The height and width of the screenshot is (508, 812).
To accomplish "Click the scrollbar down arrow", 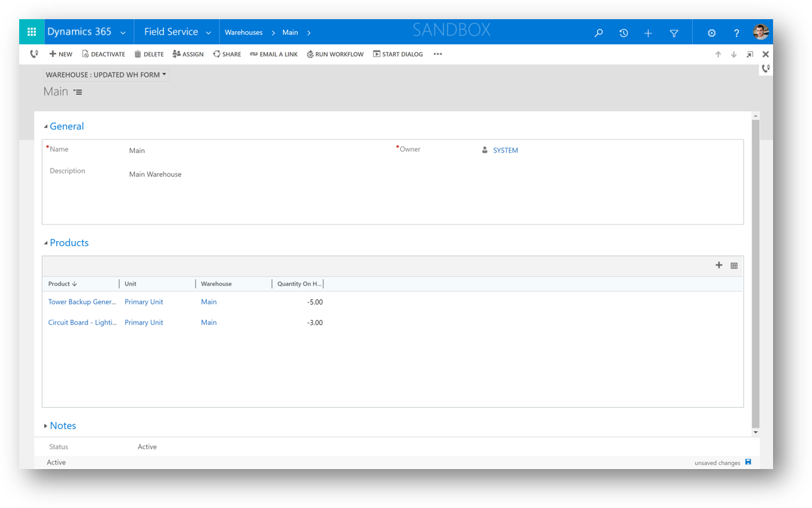I will pyautogui.click(x=756, y=432).
